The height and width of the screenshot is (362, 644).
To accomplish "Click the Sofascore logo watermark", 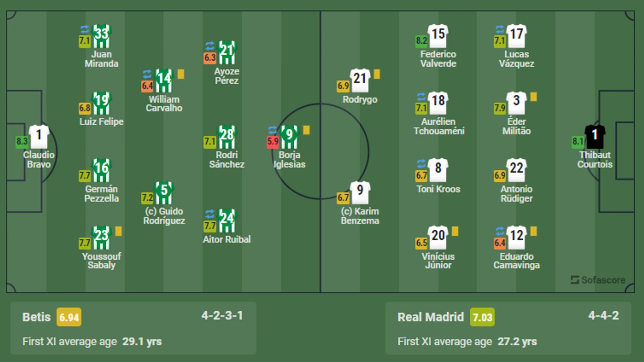I will pos(598,280).
